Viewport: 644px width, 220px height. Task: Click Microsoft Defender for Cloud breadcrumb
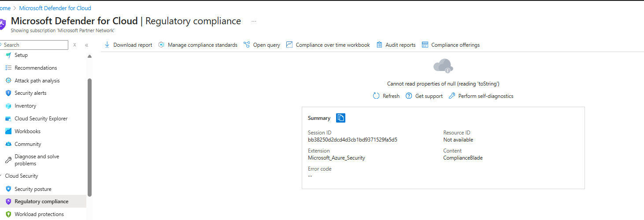click(55, 8)
